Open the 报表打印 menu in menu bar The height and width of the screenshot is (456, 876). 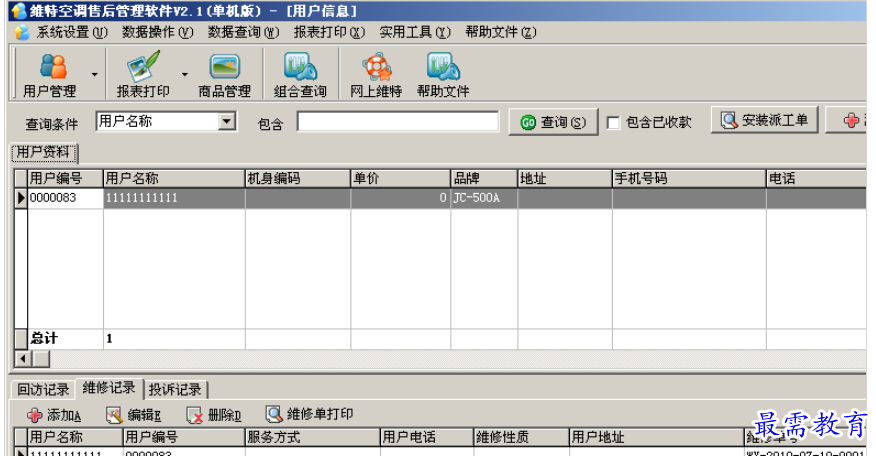pos(329,32)
